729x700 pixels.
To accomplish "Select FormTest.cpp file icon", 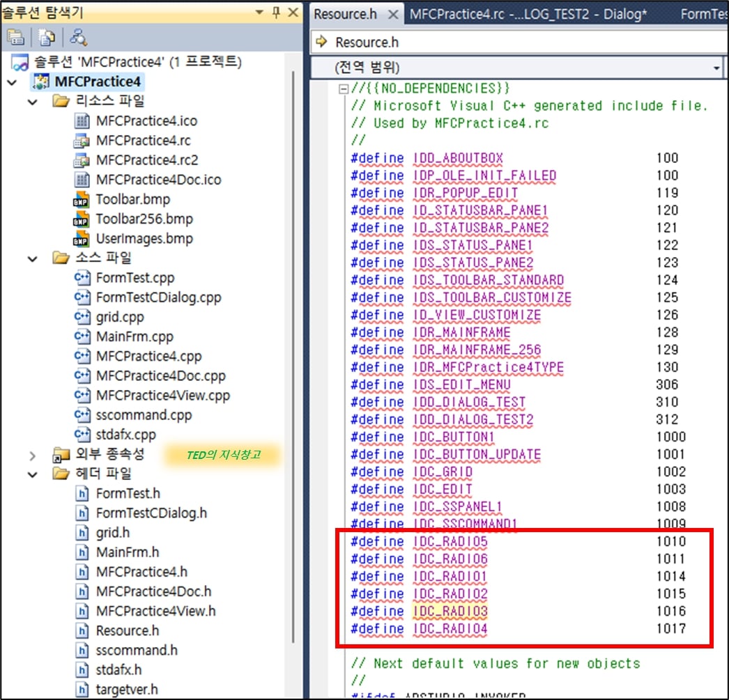I will point(82,278).
